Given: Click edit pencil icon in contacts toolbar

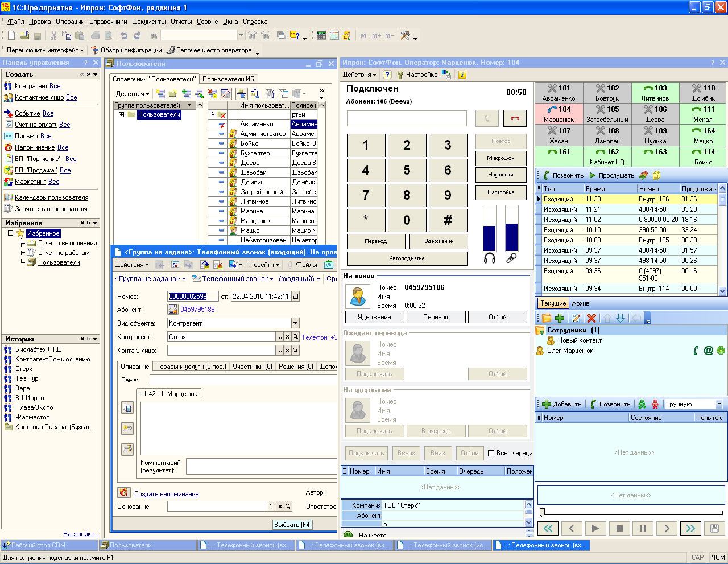Looking at the screenshot, I should (576, 318).
